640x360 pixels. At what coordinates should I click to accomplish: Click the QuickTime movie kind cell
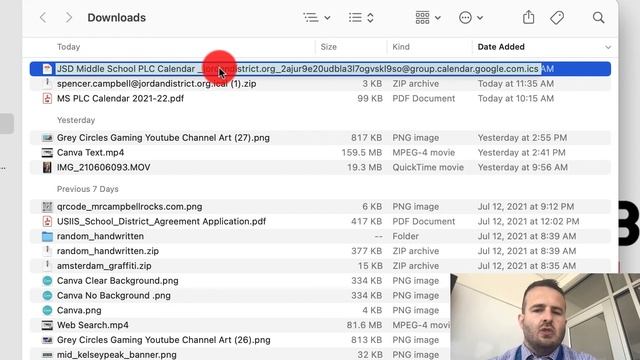pyautogui.click(x=428, y=167)
